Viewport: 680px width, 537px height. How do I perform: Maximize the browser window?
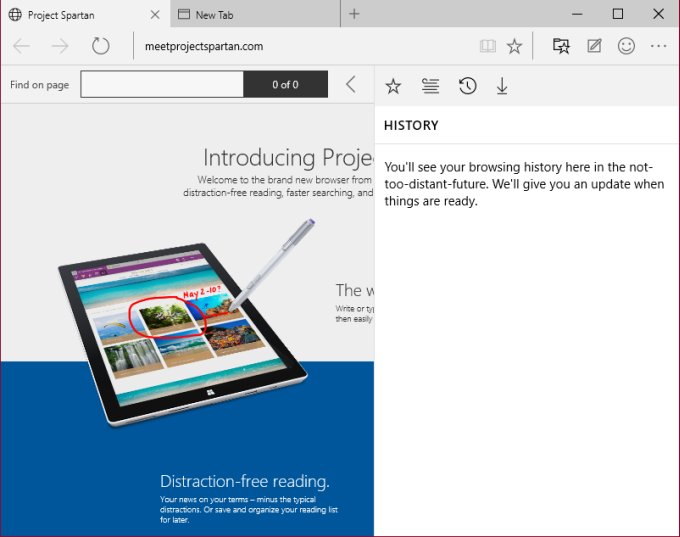pos(618,14)
